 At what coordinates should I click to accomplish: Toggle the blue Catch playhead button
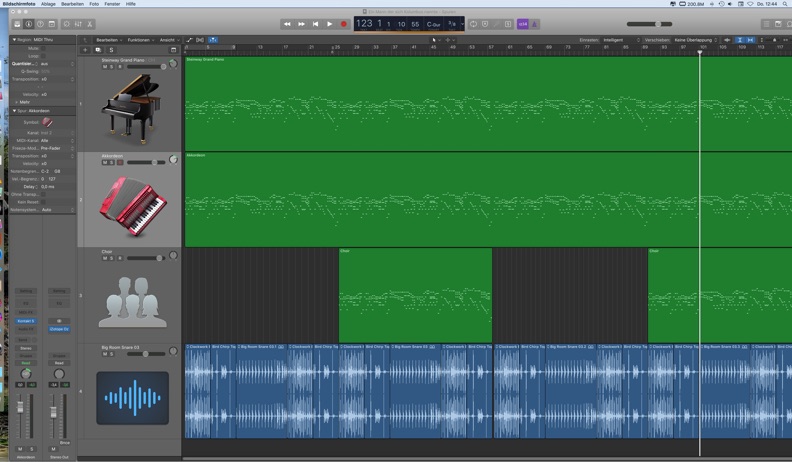[213, 40]
